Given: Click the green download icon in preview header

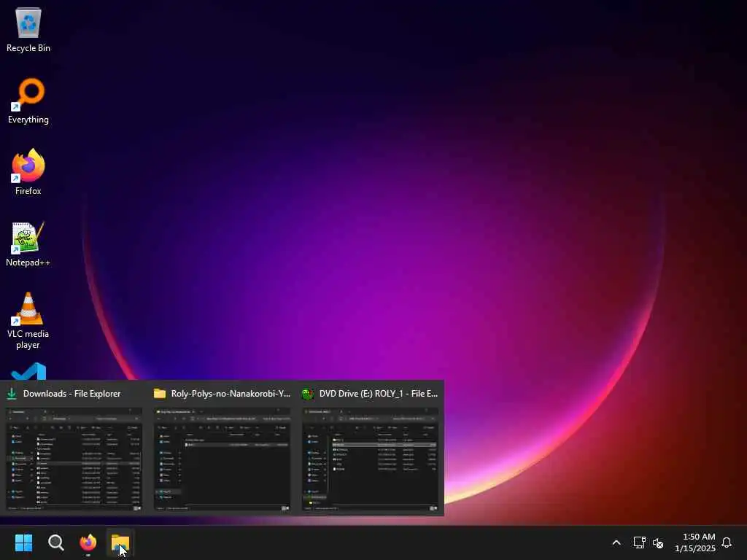Looking at the screenshot, I should click(12, 394).
